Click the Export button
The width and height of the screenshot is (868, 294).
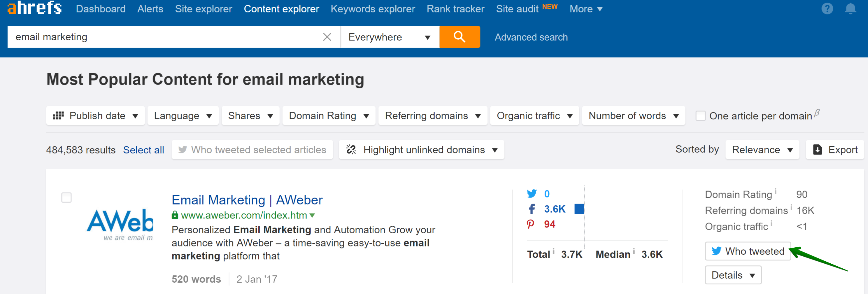pyautogui.click(x=835, y=149)
